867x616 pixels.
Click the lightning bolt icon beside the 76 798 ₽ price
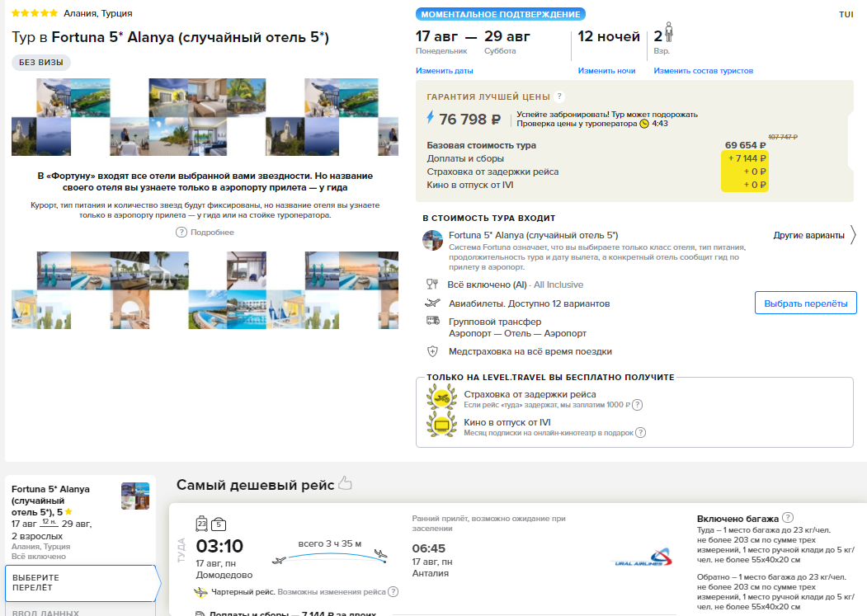[x=430, y=117]
